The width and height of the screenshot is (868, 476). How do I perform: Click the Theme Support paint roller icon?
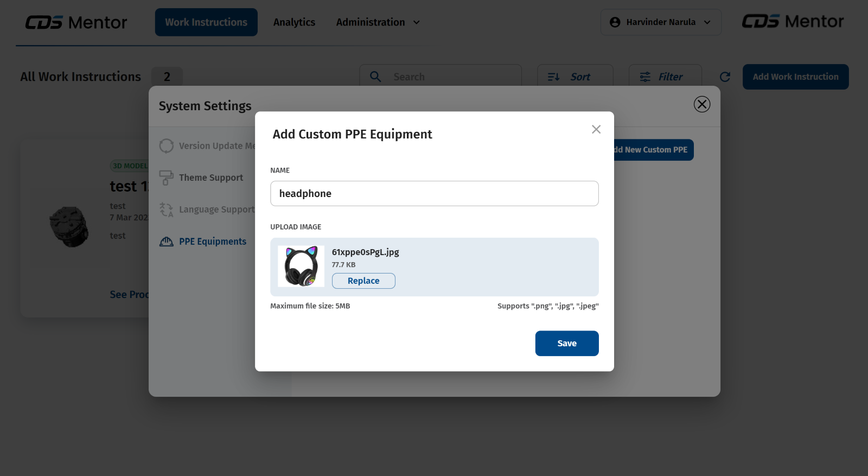[x=166, y=177]
